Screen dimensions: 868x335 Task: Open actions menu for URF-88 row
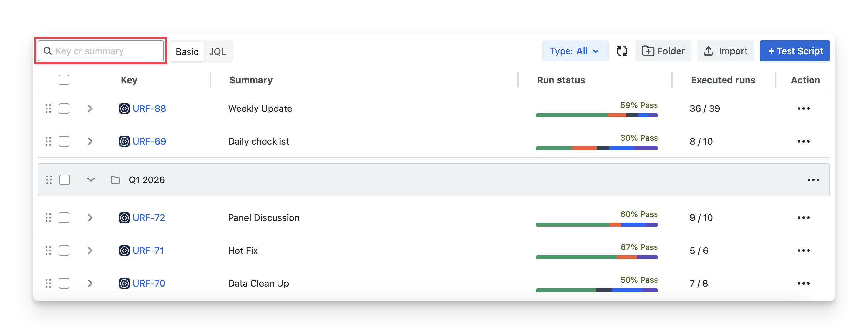803,108
